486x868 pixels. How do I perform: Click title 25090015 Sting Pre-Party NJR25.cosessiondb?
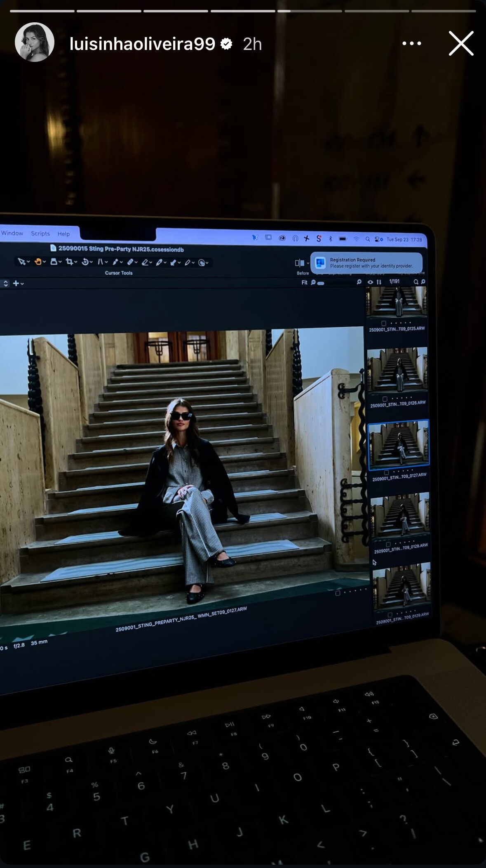tap(121, 249)
